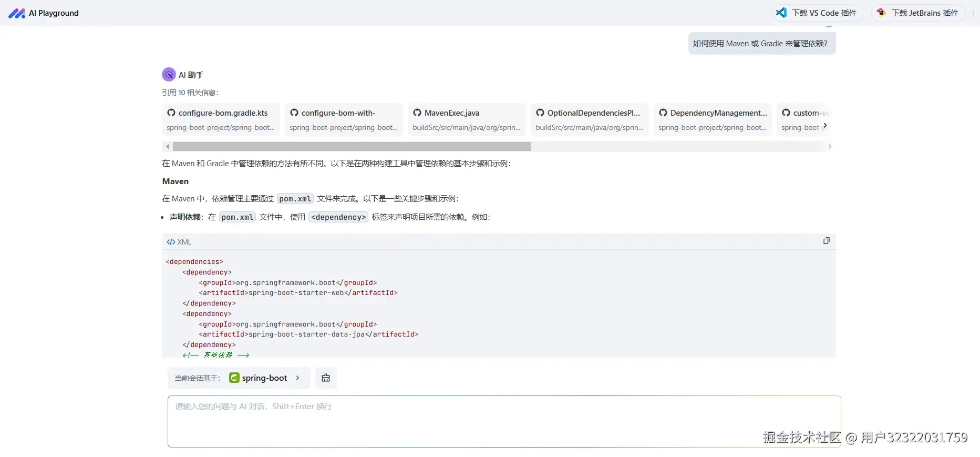
Task: Click the AI assistant purple avatar
Action: point(169,75)
